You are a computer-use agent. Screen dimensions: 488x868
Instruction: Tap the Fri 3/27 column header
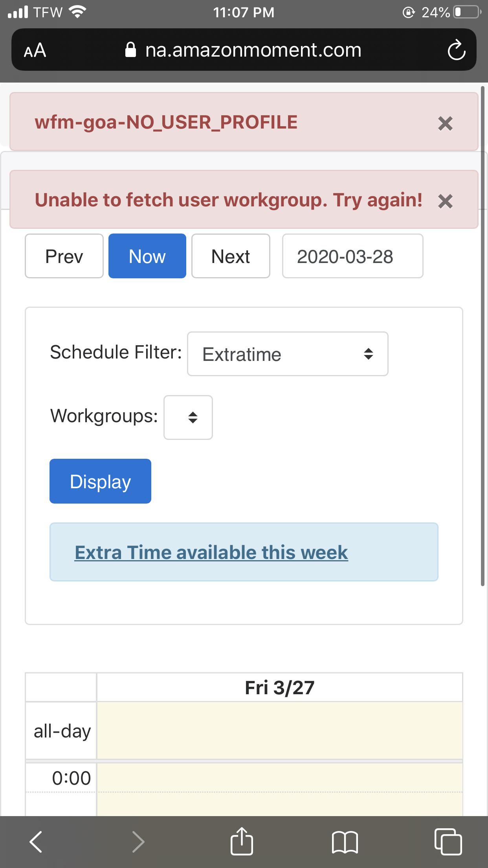pyautogui.click(x=280, y=687)
